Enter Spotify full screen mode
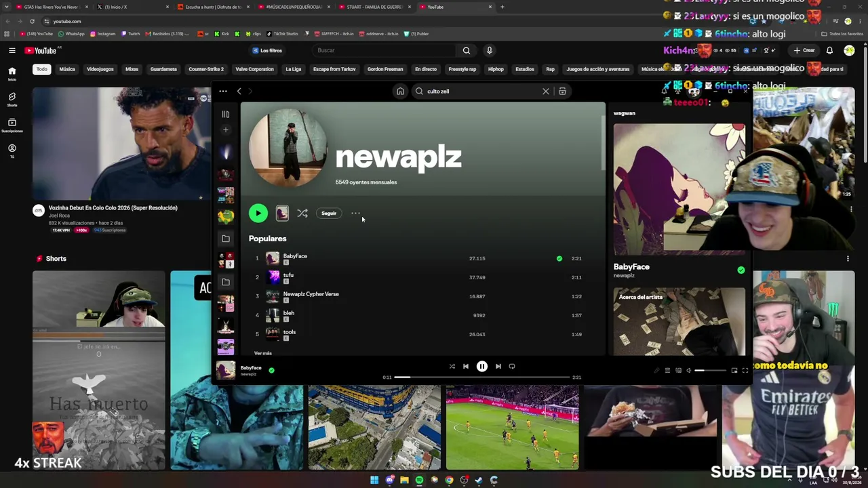 745,371
